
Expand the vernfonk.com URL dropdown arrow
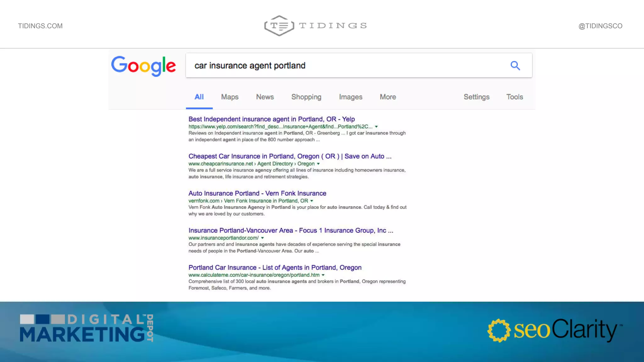(312, 201)
